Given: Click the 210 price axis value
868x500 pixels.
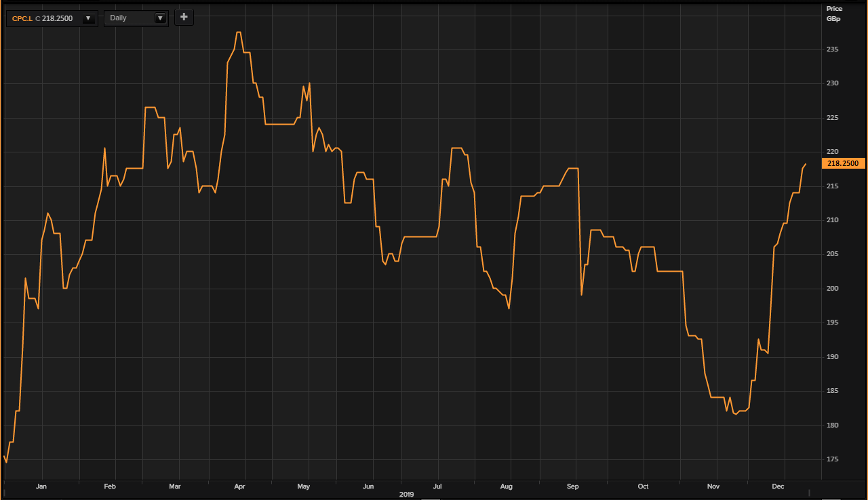Looking at the screenshot, I should (x=833, y=220).
